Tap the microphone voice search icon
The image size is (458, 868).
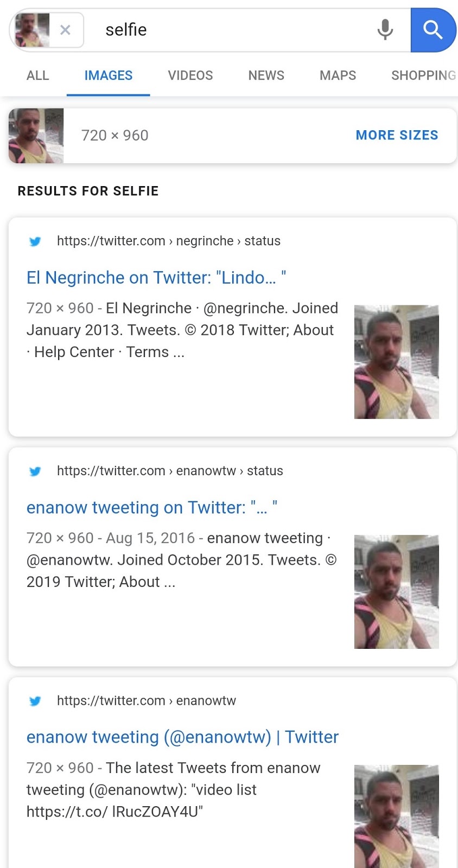click(x=385, y=30)
